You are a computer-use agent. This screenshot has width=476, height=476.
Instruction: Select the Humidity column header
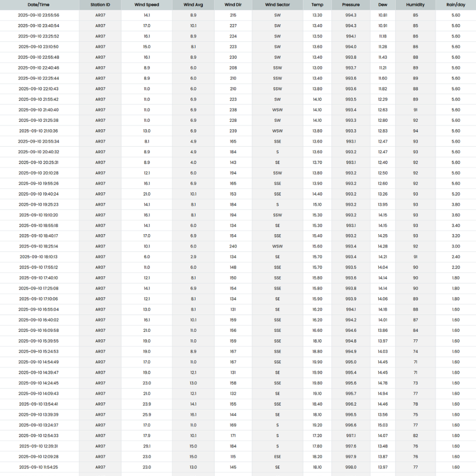tap(415, 5)
